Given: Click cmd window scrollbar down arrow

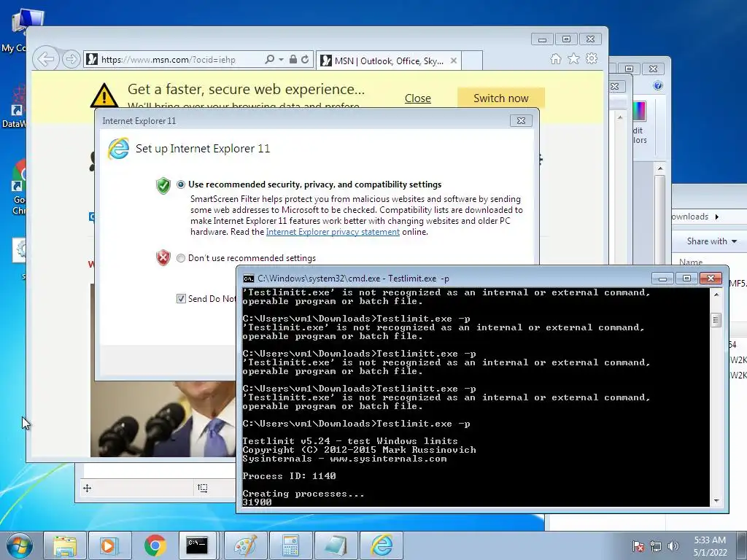Looking at the screenshot, I should pos(716,501).
